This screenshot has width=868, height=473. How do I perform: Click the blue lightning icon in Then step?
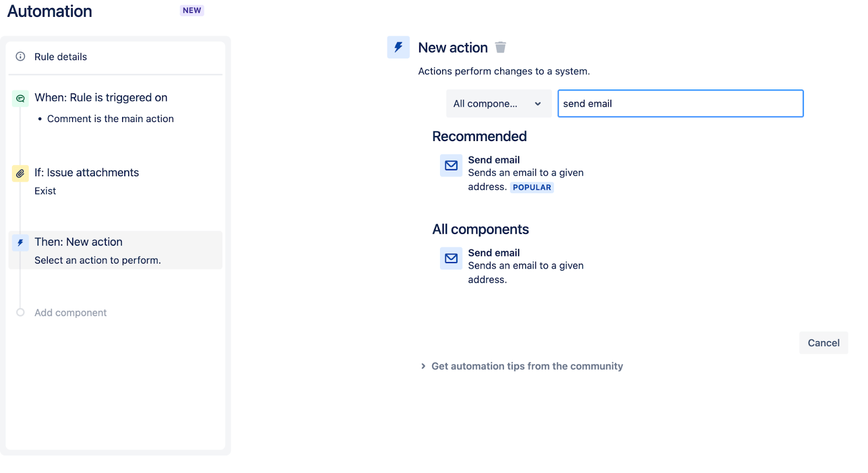[21, 242]
